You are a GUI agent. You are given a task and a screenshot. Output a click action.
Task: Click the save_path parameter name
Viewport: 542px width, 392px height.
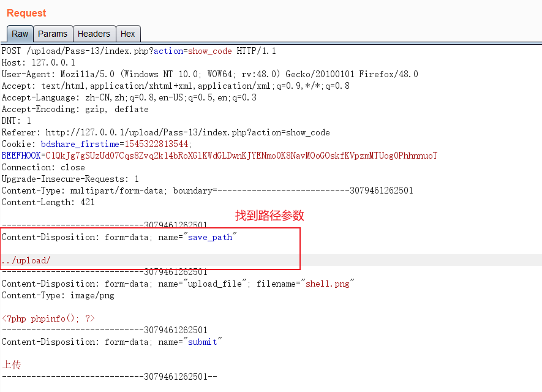(x=210, y=238)
